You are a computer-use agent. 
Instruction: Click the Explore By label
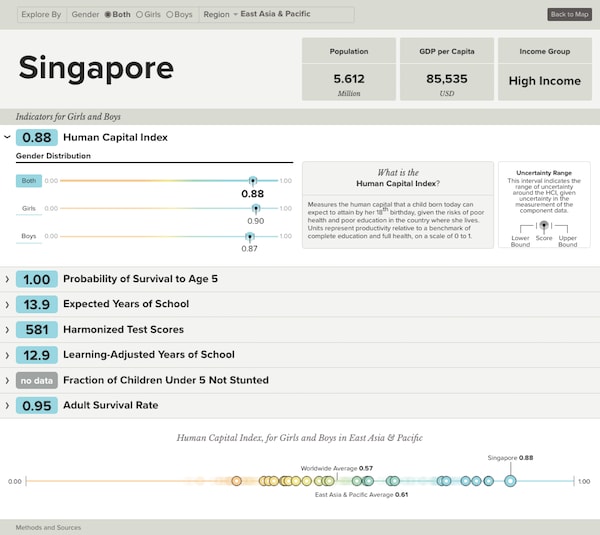coord(41,15)
